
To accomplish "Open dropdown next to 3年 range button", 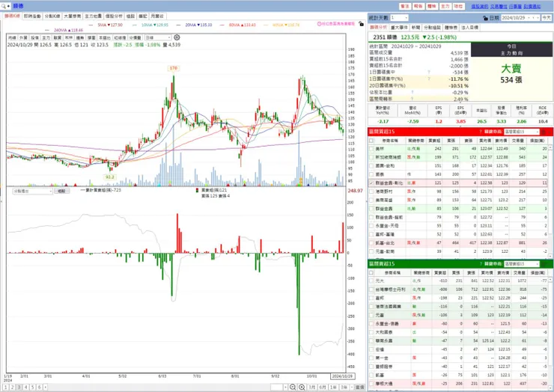I will [x=351, y=387].
